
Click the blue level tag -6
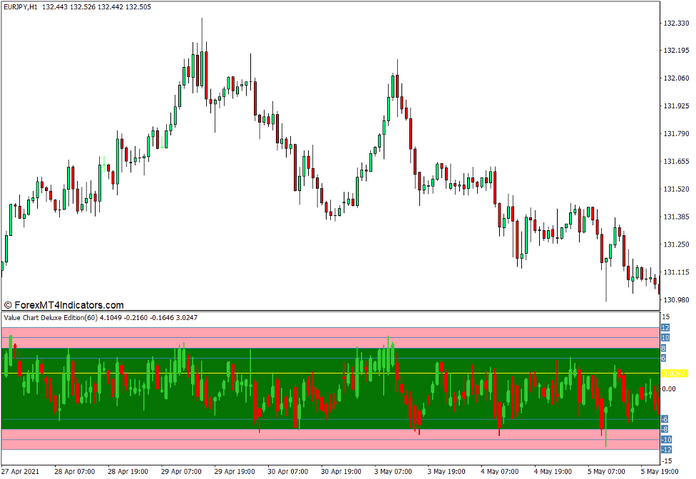664,420
